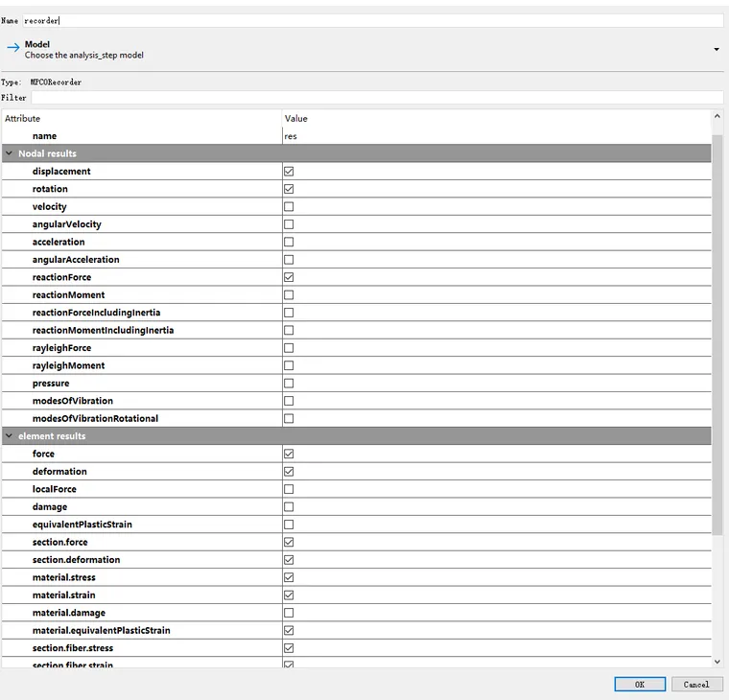Edit the name attribute value res
The height and width of the screenshot is (700, 729).
pyautogui.click(x=495, y=136)
